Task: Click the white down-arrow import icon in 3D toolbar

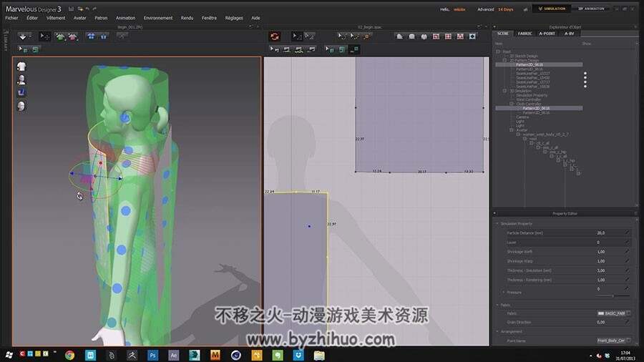Action: tap(23, 36)
